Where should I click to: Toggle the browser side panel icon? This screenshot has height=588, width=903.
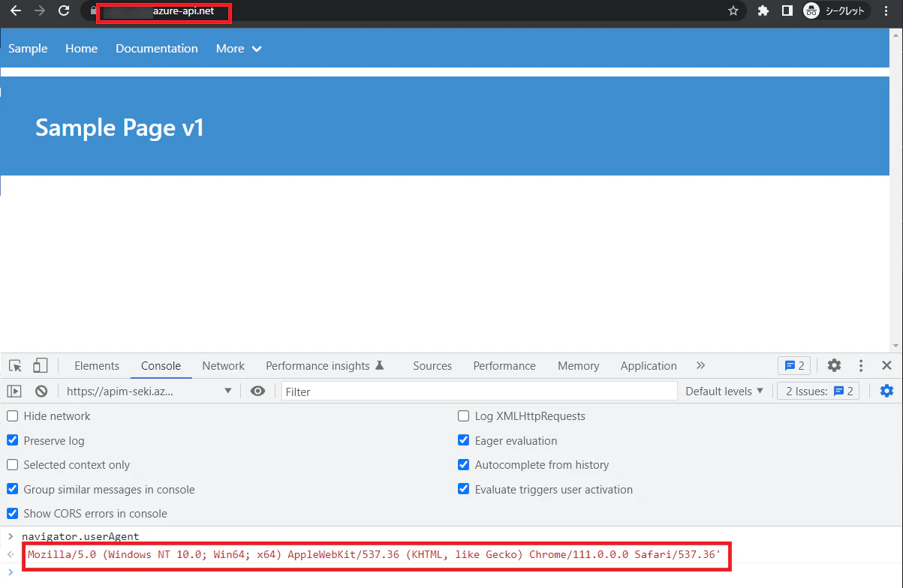pyautogui.click(x=787, y=11)
